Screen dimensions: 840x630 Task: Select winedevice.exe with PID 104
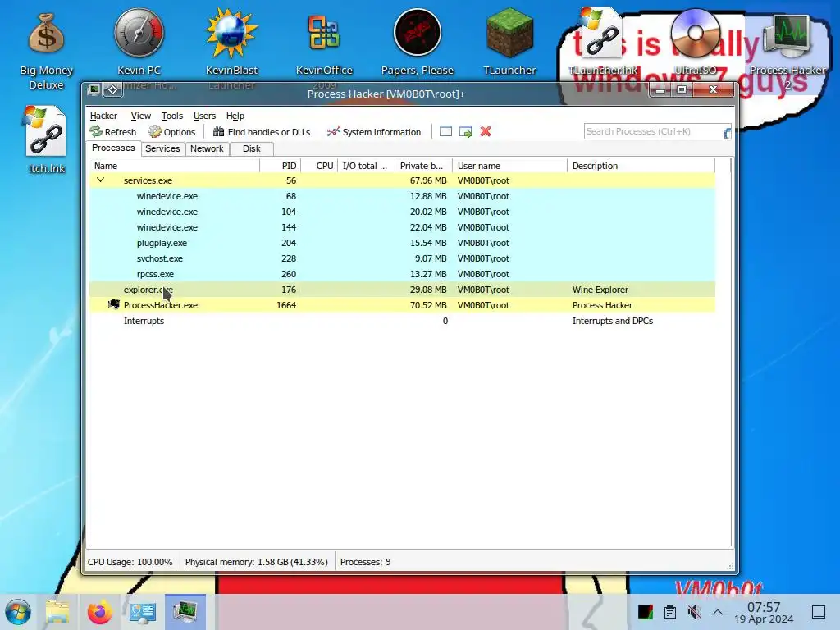click(402, 212)
